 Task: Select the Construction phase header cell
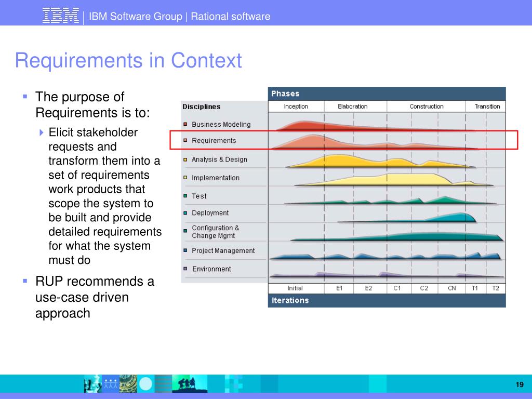coord(426,107)
